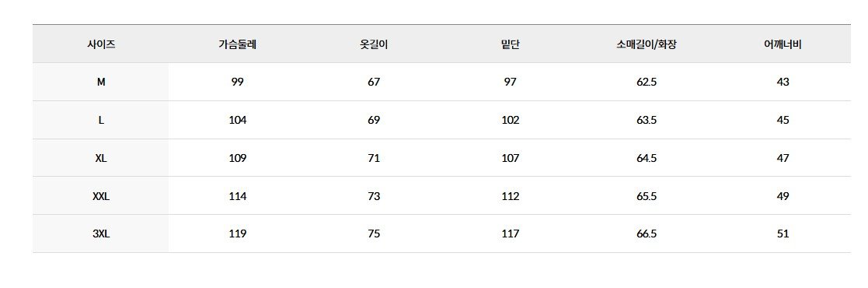Click sleeve value 66.5 in 3XL row

(x=647, y=234)
